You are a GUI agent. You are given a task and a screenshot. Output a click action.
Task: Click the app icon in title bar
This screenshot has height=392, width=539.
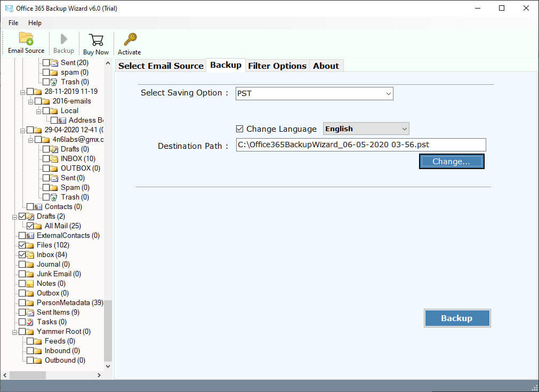9,8
